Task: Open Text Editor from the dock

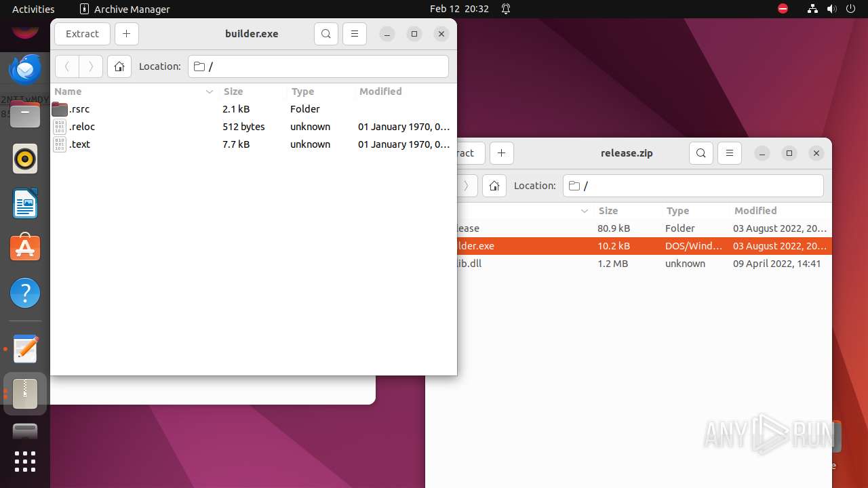Action: 25,349
